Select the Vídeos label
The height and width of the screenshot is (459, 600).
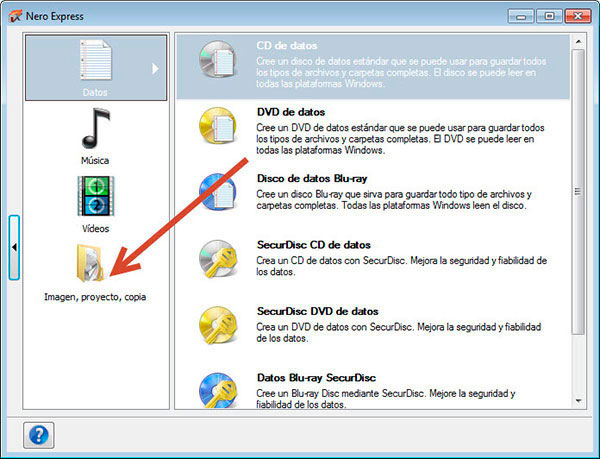pyautogui.click(x=95, y=229)
